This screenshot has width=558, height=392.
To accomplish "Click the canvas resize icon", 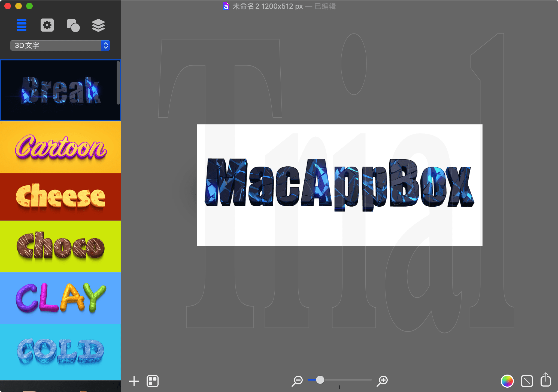I will click(527, 381).
